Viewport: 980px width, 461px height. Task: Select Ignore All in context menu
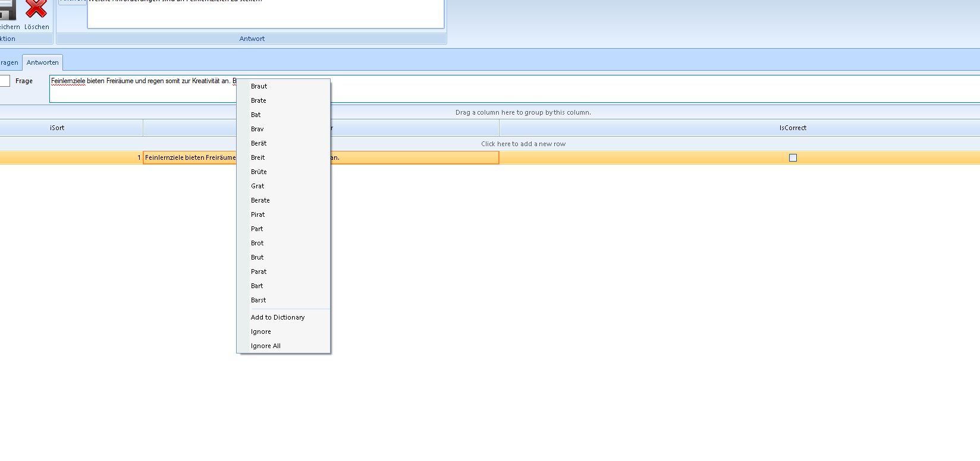tap(266, 346)
